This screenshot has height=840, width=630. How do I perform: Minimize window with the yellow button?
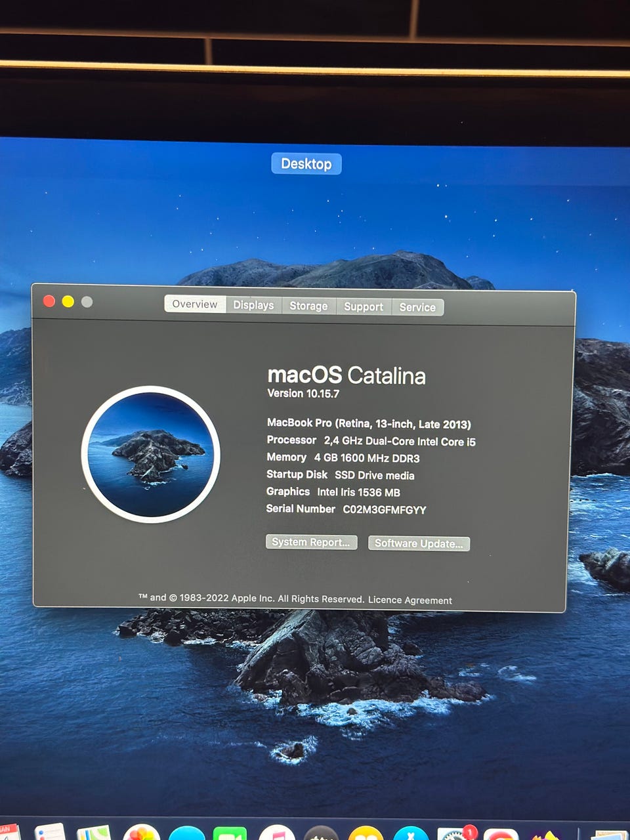pos(68,301)
